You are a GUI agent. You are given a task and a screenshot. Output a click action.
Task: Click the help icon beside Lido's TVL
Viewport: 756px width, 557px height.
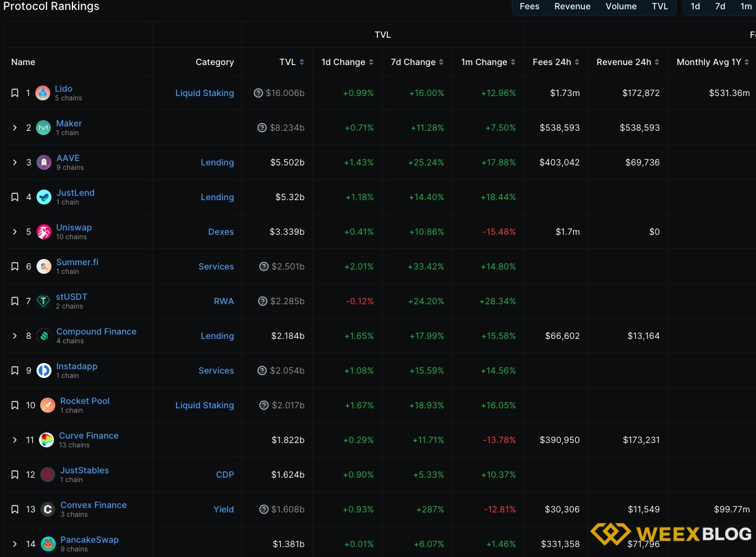click(x=258, y=93)
